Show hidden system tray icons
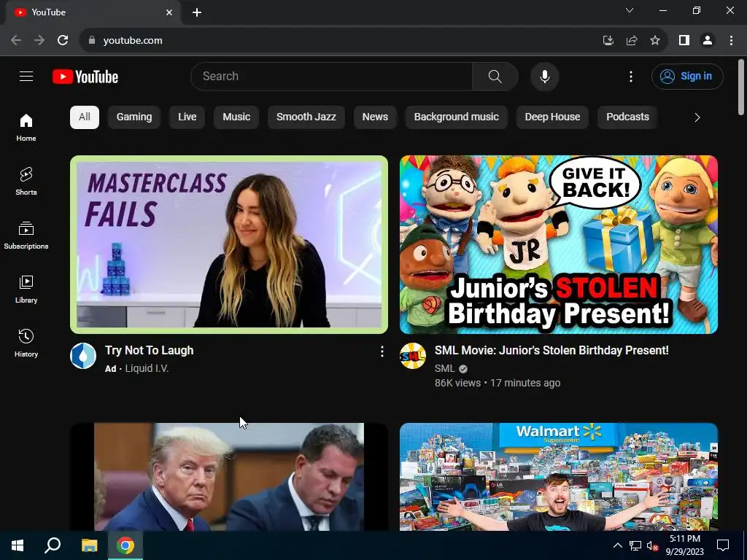747x560 pixels. (x=617, y=545)
